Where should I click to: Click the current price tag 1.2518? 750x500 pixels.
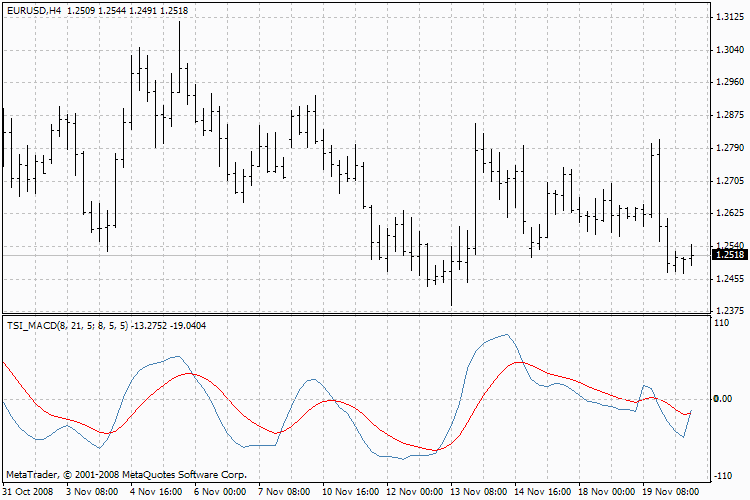coord(729,255)
